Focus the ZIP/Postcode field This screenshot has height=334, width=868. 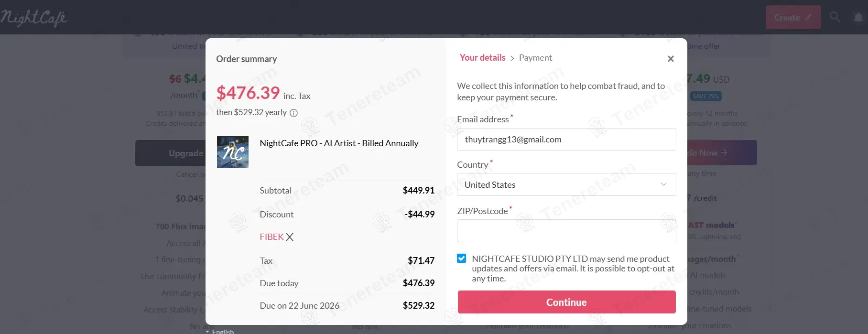(x=566, y=231)
